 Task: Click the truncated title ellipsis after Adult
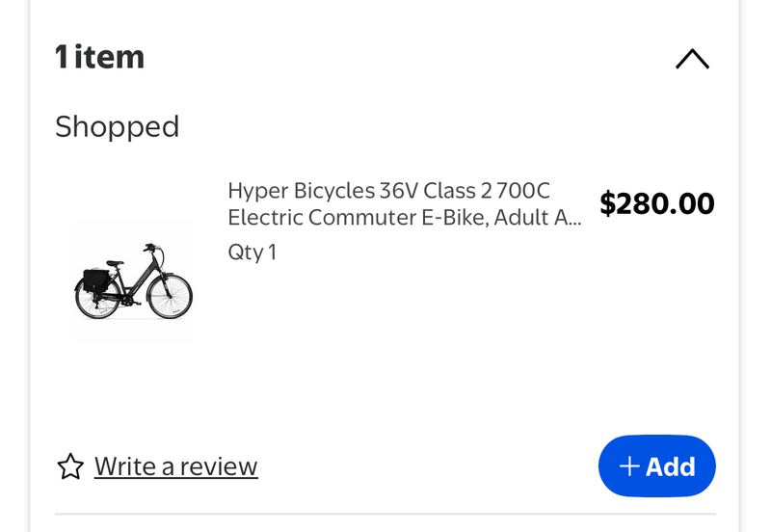coord(574,224)
